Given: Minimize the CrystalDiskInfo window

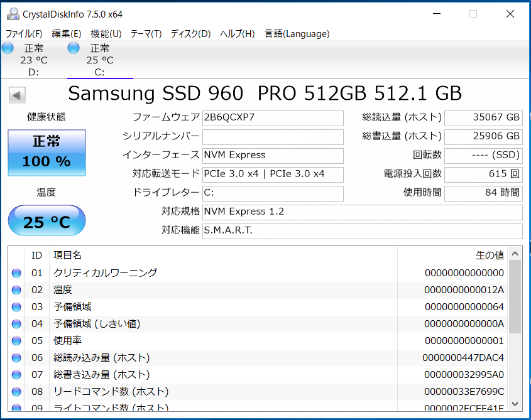Looking at the screenshot, I should 437,14.
